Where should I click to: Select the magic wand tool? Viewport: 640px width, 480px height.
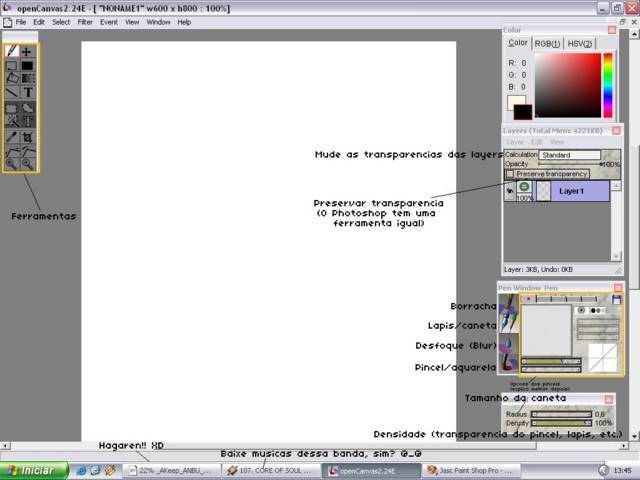pos(12,121)
